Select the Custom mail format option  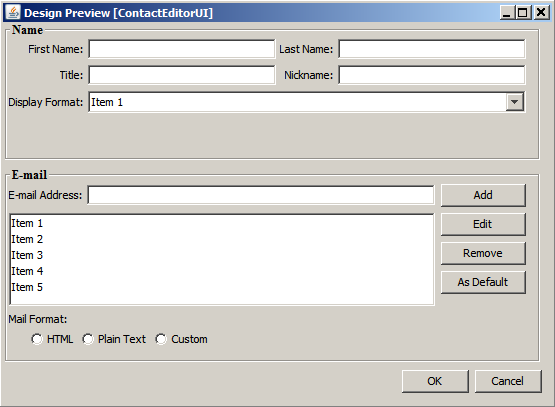161,339
